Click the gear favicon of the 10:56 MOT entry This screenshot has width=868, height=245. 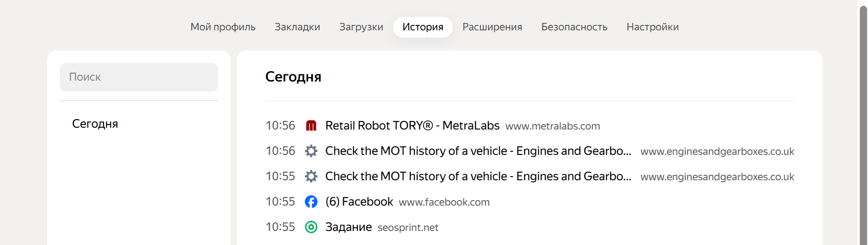click(311, 151)
